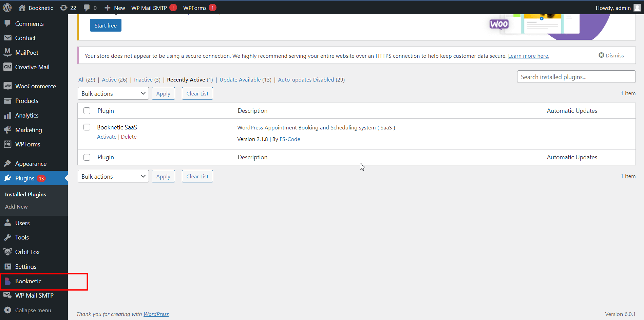Click the Orbit Fox icon in sidebar
644x320 pixels.
coord(7,252)
